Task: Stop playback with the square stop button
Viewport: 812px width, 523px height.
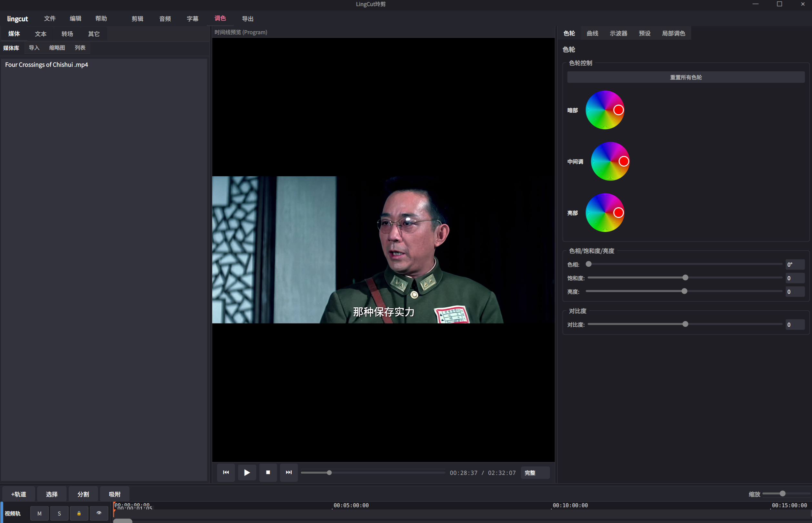Action: point(268,472)
